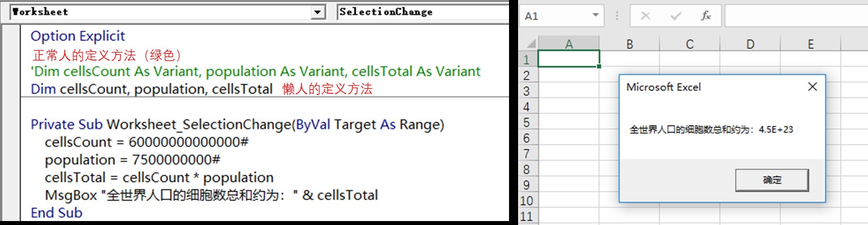868x225 pixels.
Task: Click the Insert Function fx icon
Action: pyautogui.click(x=705, y=16)
